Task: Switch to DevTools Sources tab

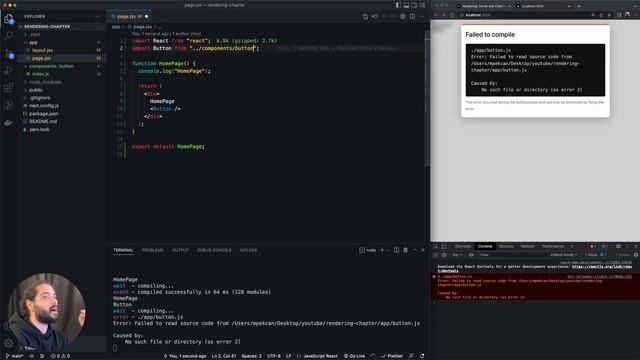Action: [x=506, y=246]
